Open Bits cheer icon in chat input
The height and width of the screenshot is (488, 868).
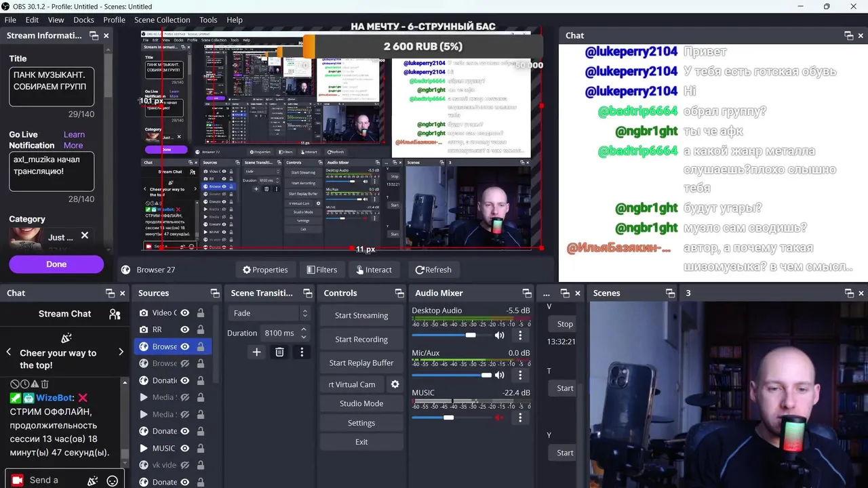tap(93, 481)
